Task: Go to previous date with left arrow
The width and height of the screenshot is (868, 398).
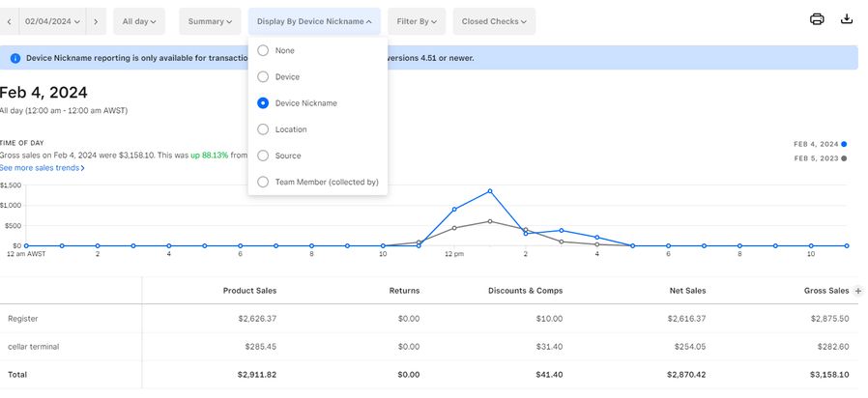Action: click(x=9, y=21)
